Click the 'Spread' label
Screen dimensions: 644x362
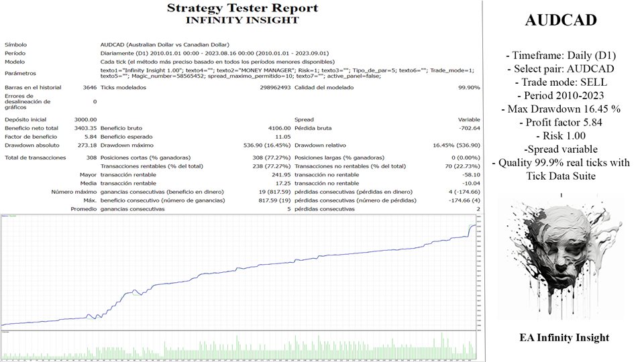tap(304, 120)
